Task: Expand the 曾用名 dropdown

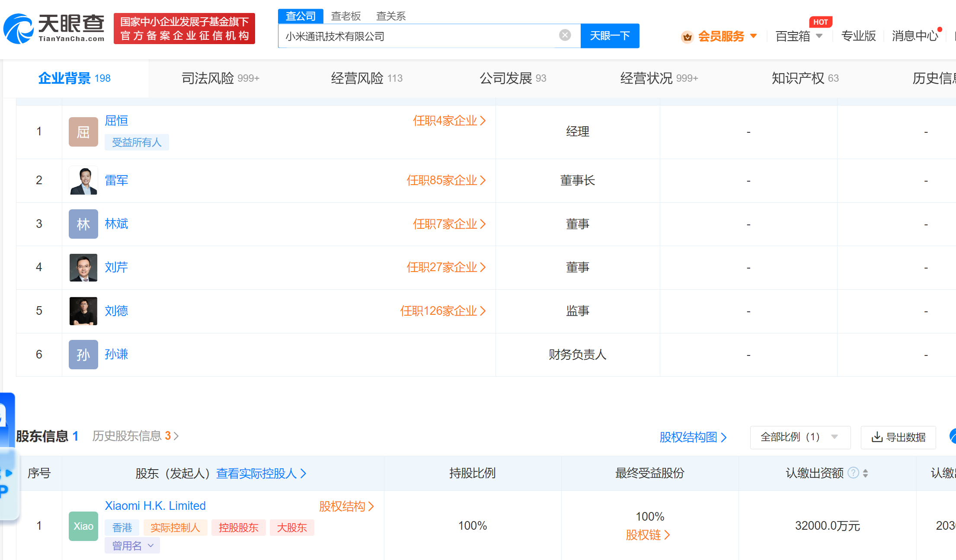Action: 132,546
